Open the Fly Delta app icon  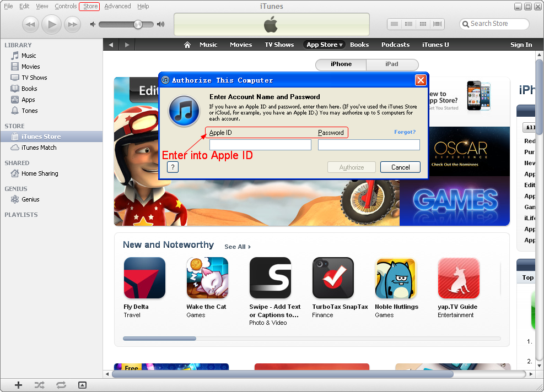(144, 277)
